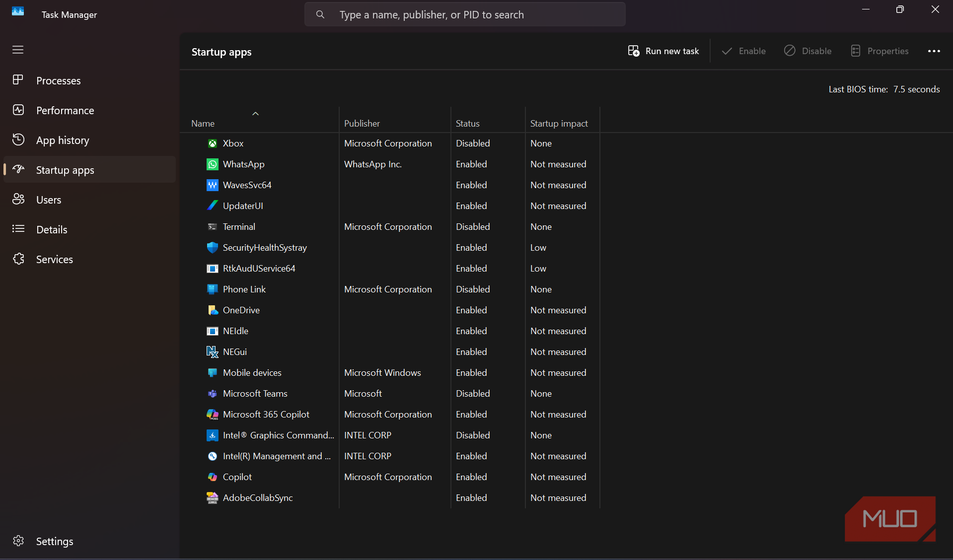Select Startup apps in sidebar

click(x=90, y=170)
